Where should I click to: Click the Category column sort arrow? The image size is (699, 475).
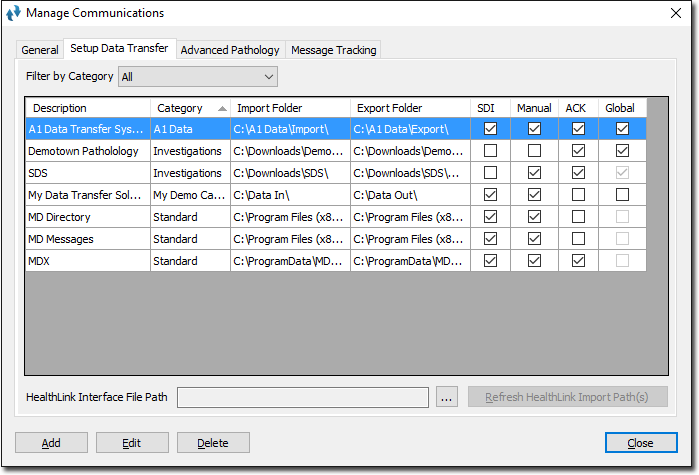(221, 108)
